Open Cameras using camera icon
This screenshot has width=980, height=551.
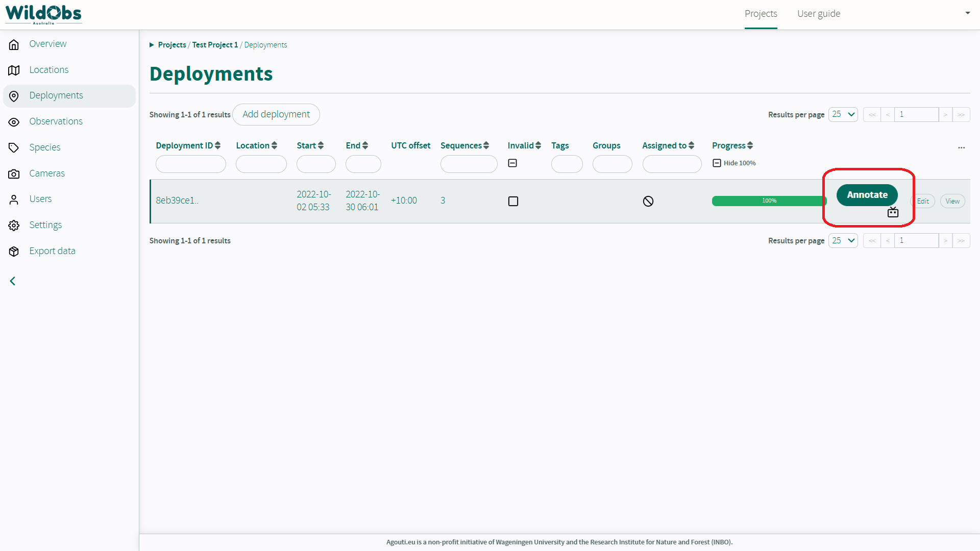click(x=14, y=174)
